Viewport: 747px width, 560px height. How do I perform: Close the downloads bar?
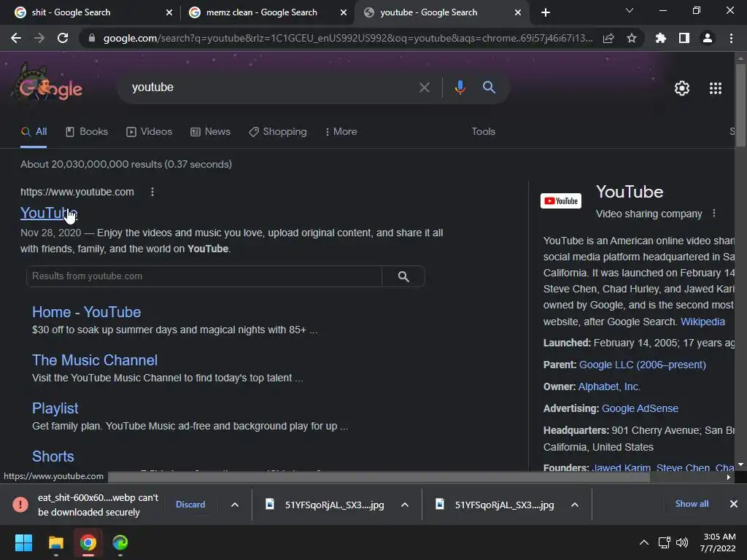734,504
